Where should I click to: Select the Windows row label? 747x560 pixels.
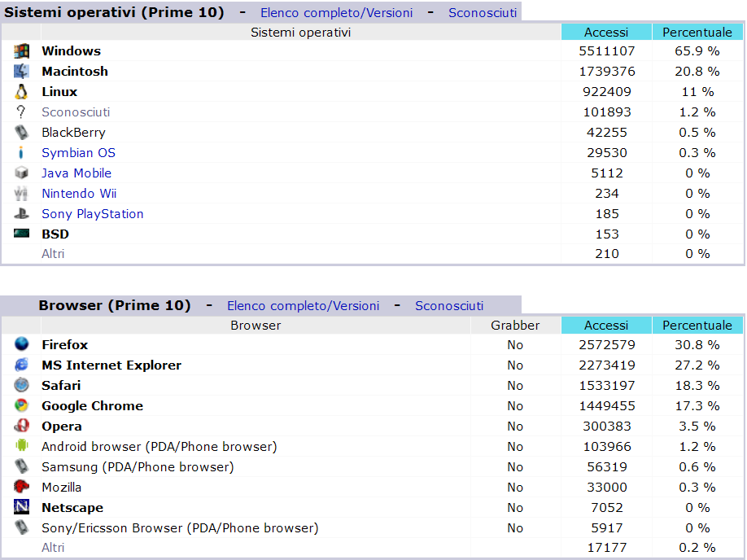pos(72,51)
